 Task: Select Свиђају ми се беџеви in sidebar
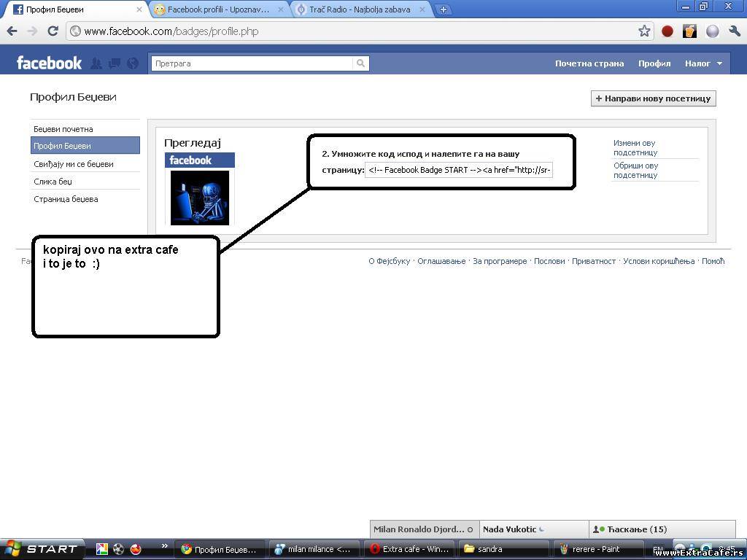pyautogui.click(x=85, y=164)
